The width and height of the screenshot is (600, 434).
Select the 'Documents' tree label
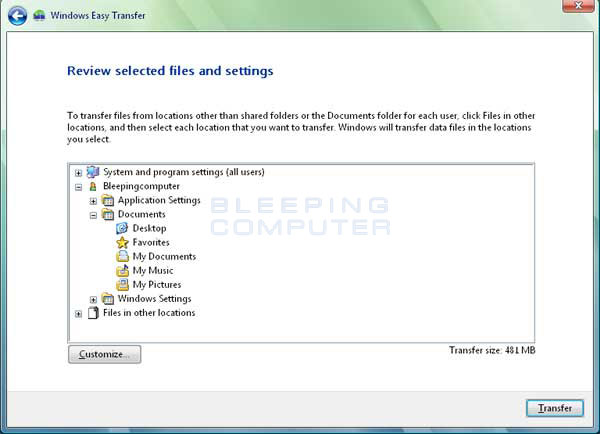pyautogui.click(x=142, y=214)
